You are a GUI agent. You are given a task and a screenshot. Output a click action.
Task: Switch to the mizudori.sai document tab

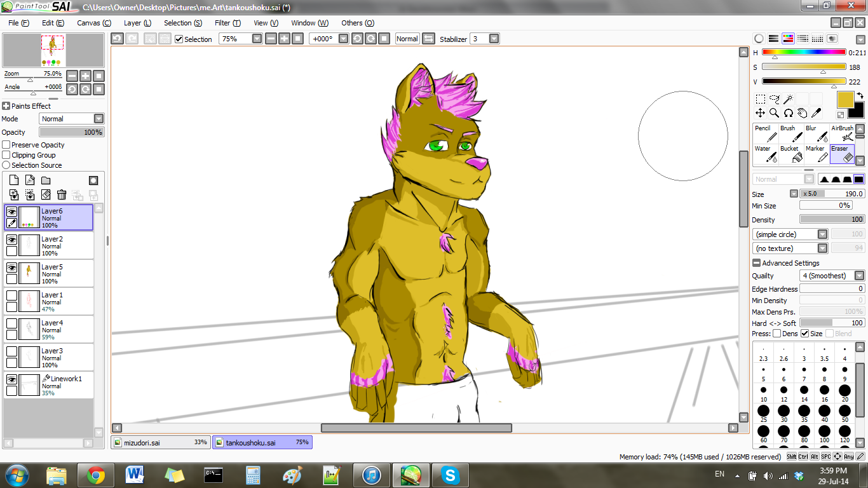pos(161,442)
